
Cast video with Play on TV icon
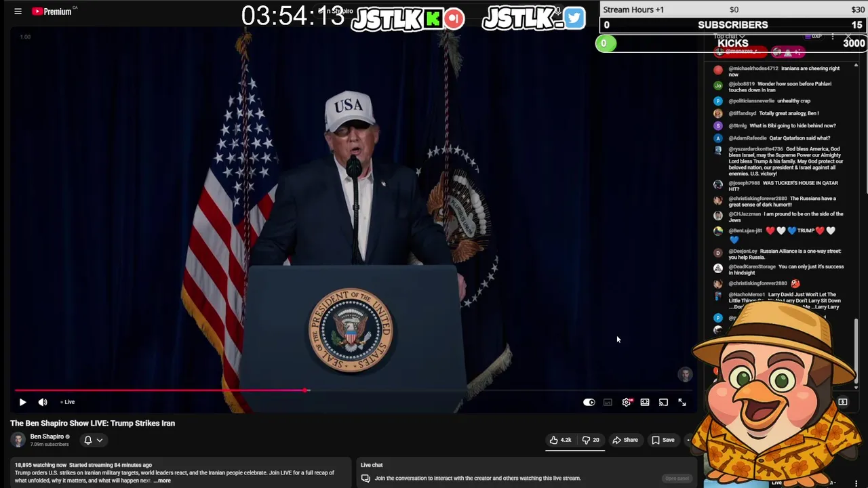(x=663, y=402)
